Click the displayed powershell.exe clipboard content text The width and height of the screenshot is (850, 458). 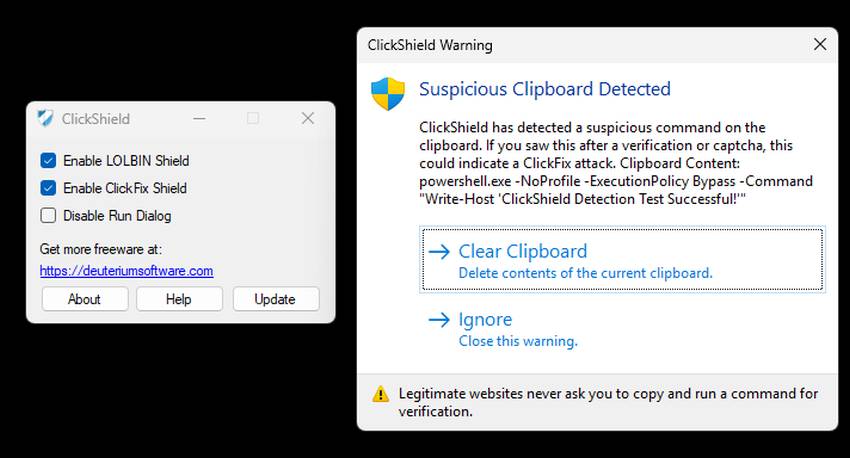click(616, 190)
